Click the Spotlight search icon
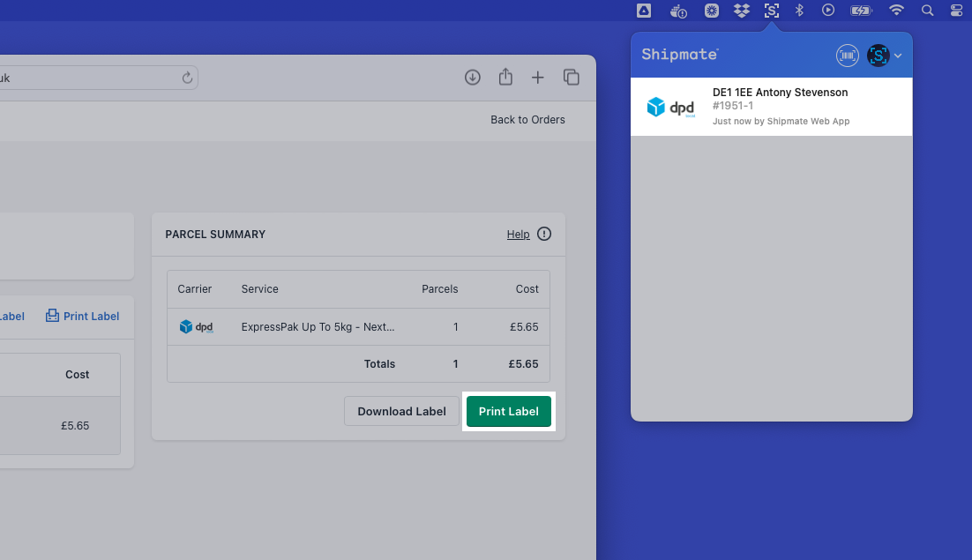 927,11
